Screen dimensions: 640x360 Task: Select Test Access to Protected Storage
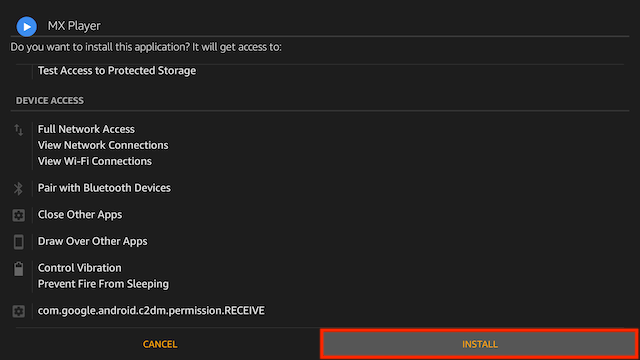(117, 71)
